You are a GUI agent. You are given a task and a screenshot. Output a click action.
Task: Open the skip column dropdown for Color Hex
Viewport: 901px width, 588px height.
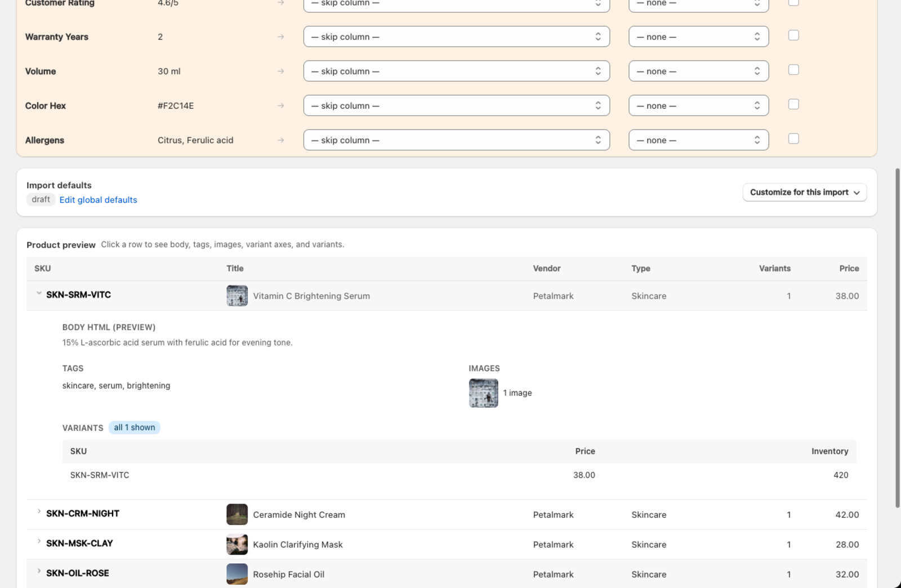click(x=456, y=105)
